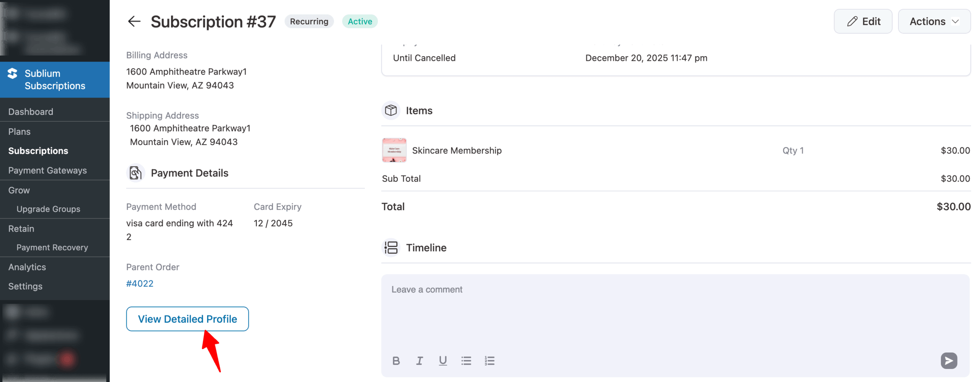
Task: Open the Plans menu item
Action: [20, 132]
